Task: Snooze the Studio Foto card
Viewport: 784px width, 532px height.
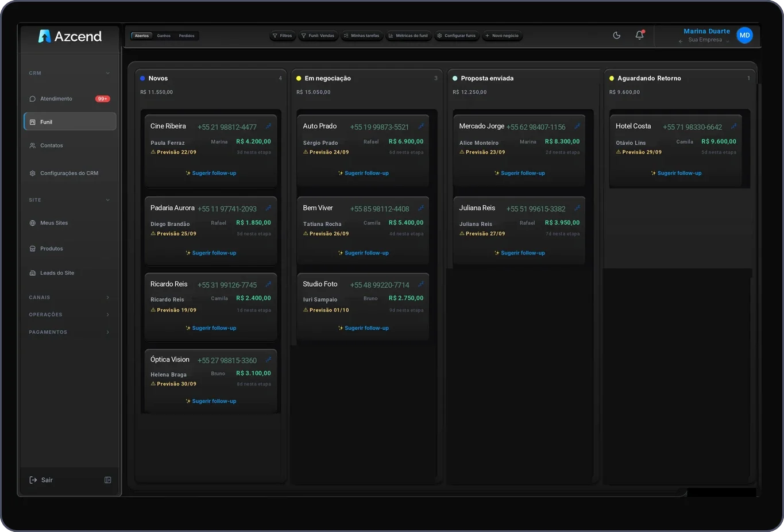Action: [421, 284]
